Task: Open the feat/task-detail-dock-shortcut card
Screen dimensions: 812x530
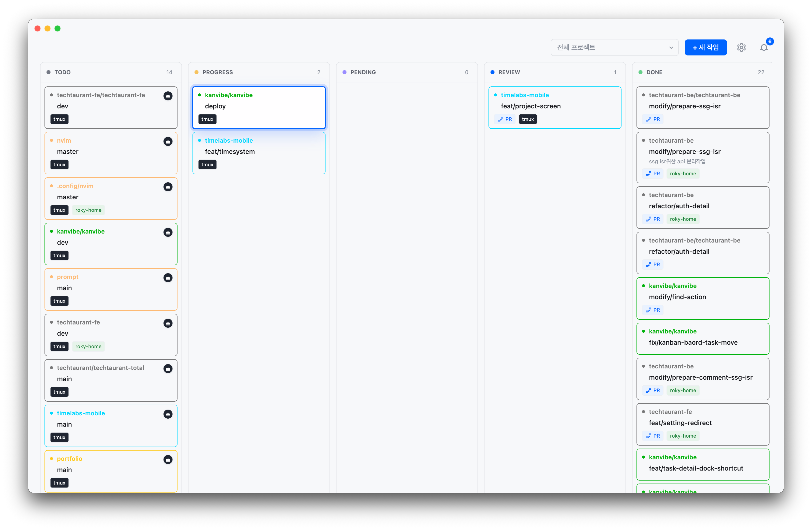Action: click(703, 464)
